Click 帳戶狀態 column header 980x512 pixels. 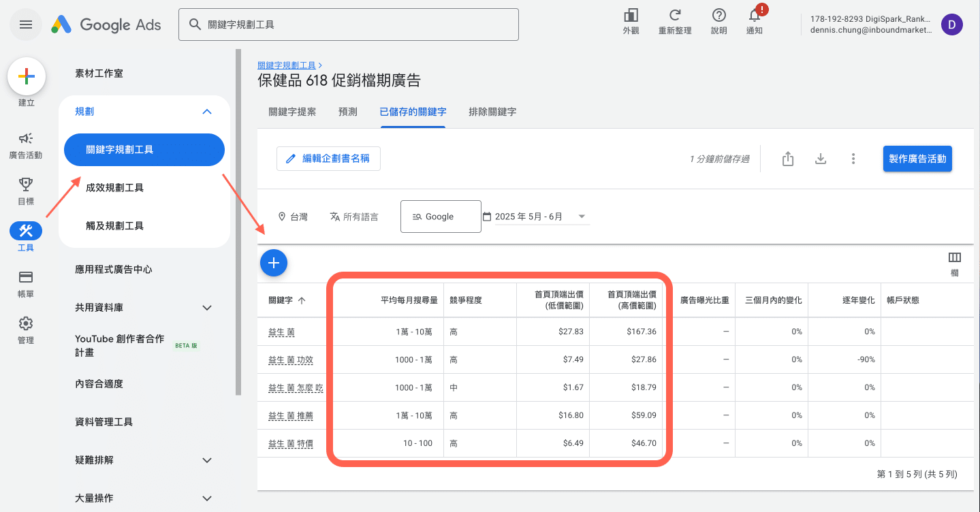903,300
